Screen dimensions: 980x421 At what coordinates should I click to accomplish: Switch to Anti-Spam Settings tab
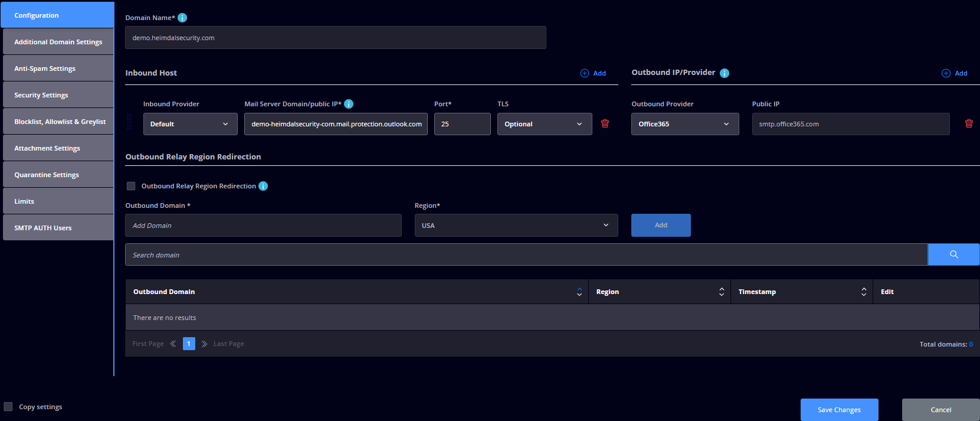(x=58, y=68)
